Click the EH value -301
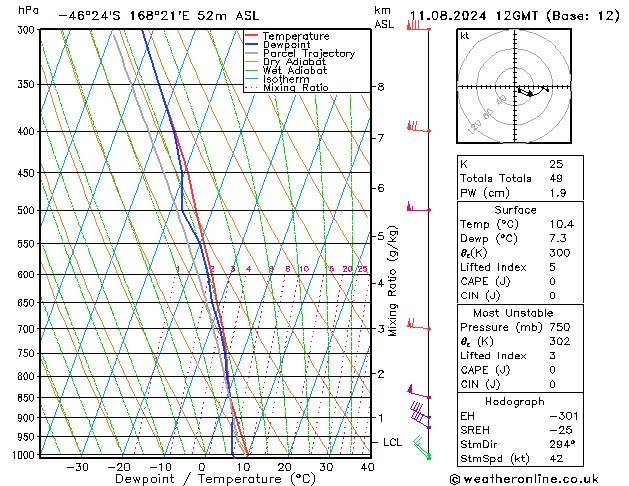629x486 pixels. coord(564,416)
